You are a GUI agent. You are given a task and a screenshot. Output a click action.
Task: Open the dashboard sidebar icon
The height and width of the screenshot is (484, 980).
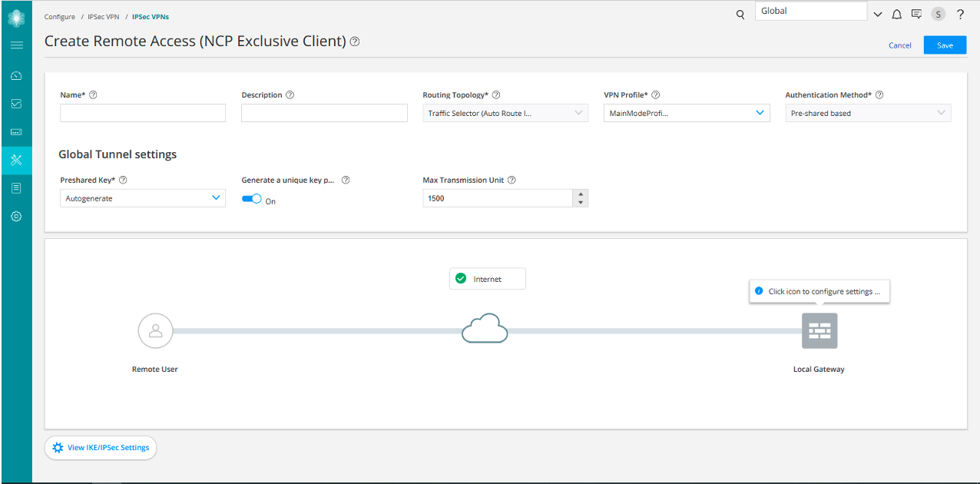tap(16, 75)
